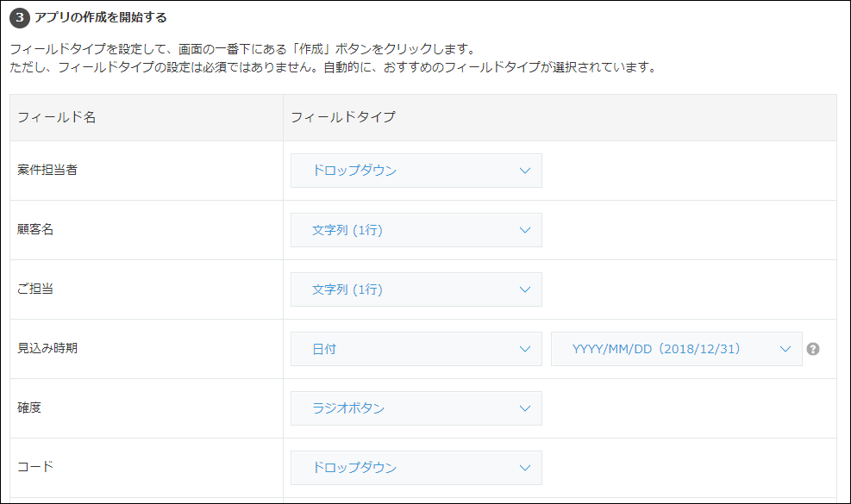
Task: Open the date format YYYY/MM/DD dropdown
Action: pyautogui.click(x=677, y=349)
